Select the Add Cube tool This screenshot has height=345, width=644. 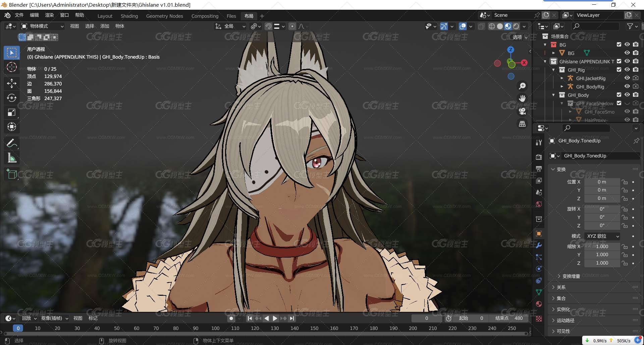point(12,174)
